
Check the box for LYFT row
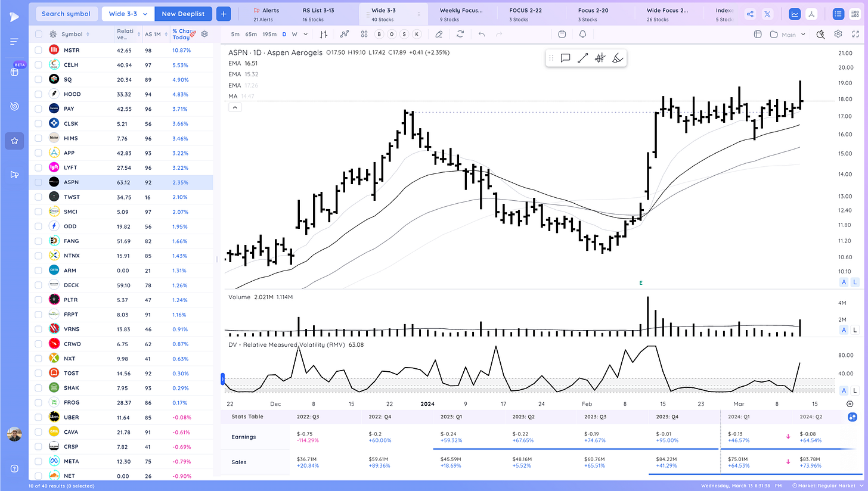point(39,167)
